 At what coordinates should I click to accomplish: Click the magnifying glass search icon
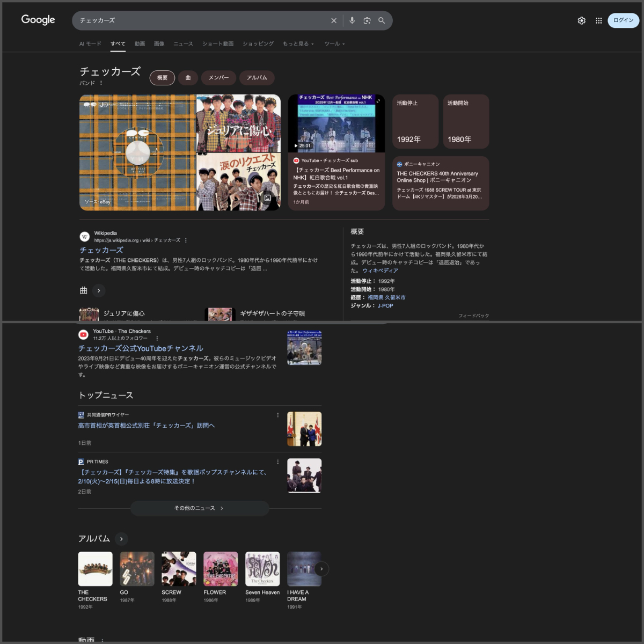pyautogui.click(x=382, y=20)
